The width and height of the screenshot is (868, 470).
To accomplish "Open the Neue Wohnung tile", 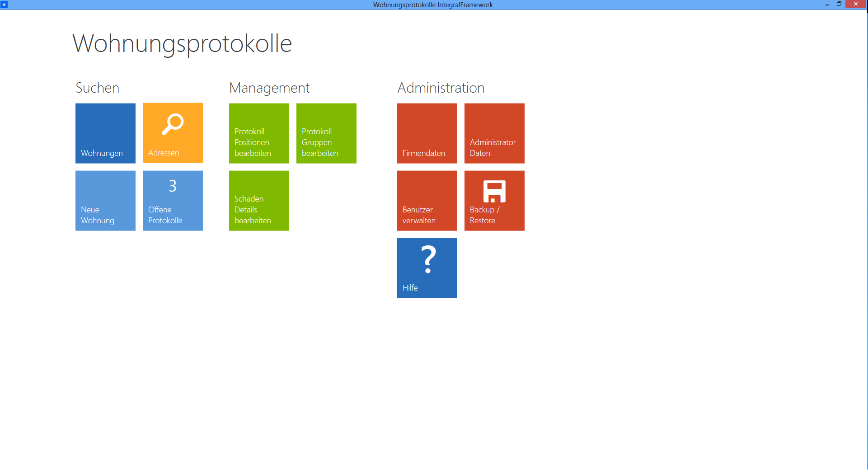I will point(105,201).
